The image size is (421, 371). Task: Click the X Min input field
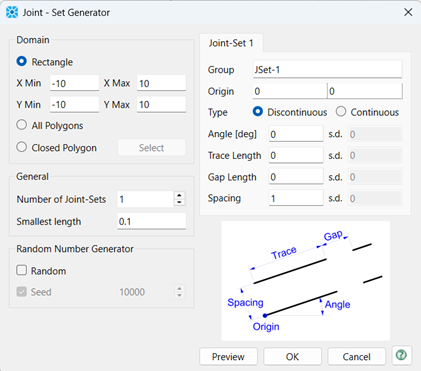(74, 83)
